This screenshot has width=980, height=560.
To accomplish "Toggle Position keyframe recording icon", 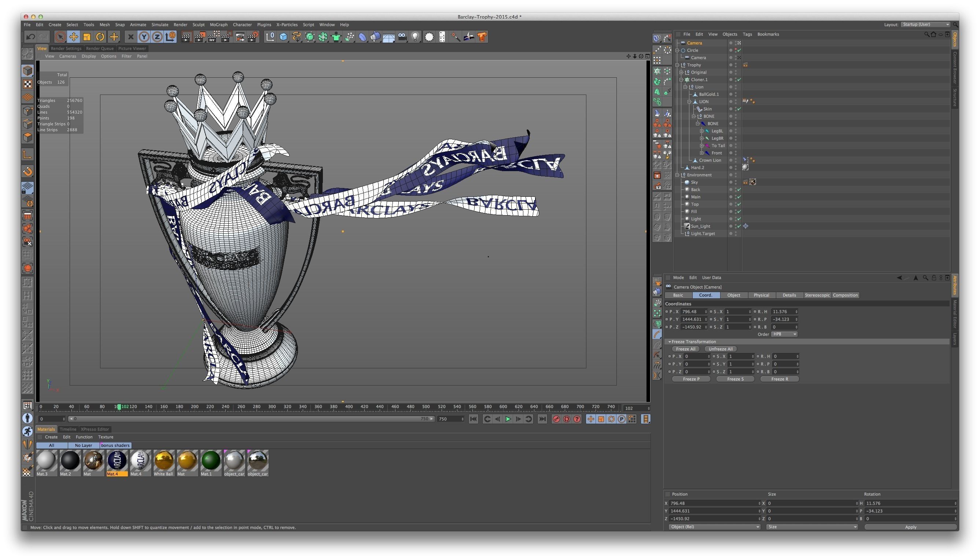I will pos(590,419).
